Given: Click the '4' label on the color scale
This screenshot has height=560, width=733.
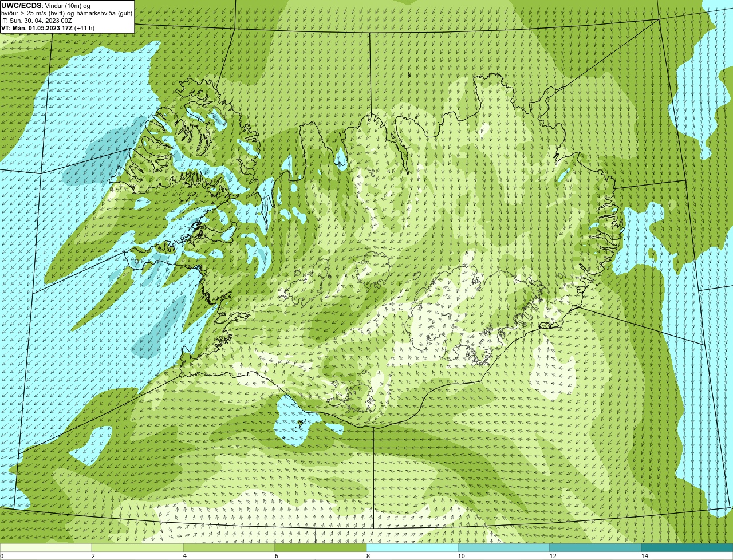Looking at the screenshot, I should click(185, 556).
